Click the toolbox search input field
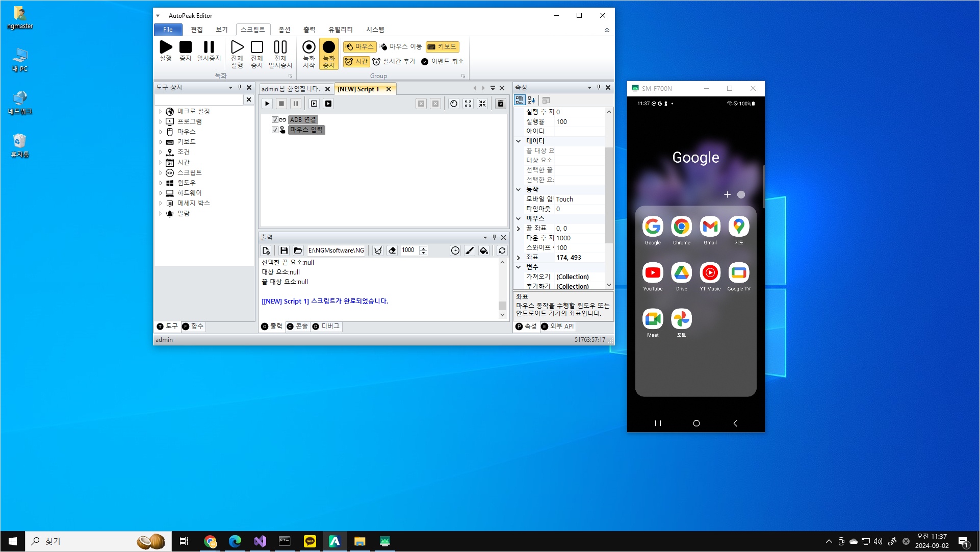This screenshot has width=980, height=552. pos(199,99)
